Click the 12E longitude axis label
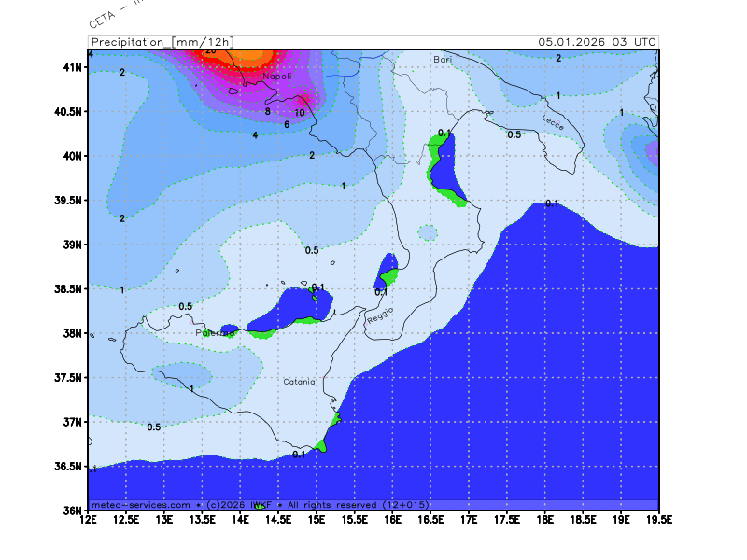Viewport: 747px width, 560px height. click(x=89, y=520)
